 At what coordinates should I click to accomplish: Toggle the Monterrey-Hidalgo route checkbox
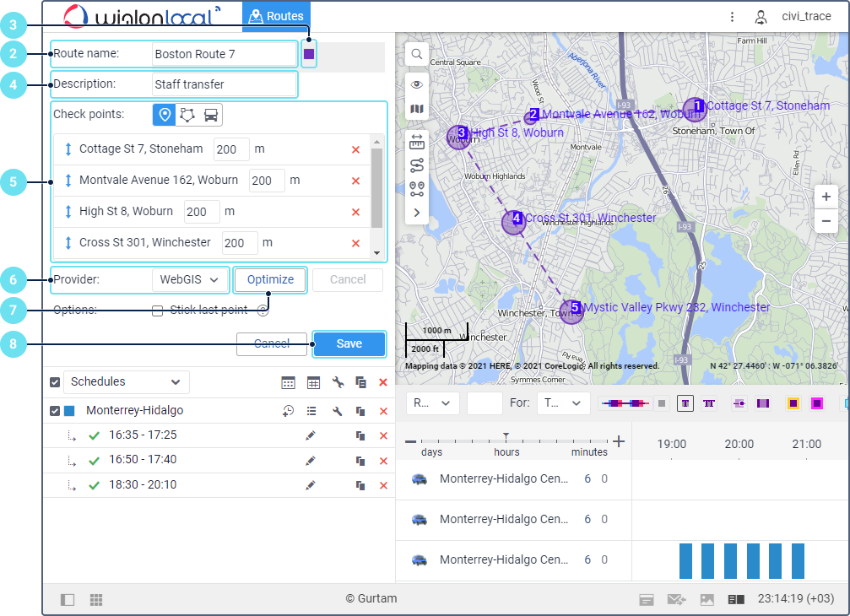click(x=55, y=411)
